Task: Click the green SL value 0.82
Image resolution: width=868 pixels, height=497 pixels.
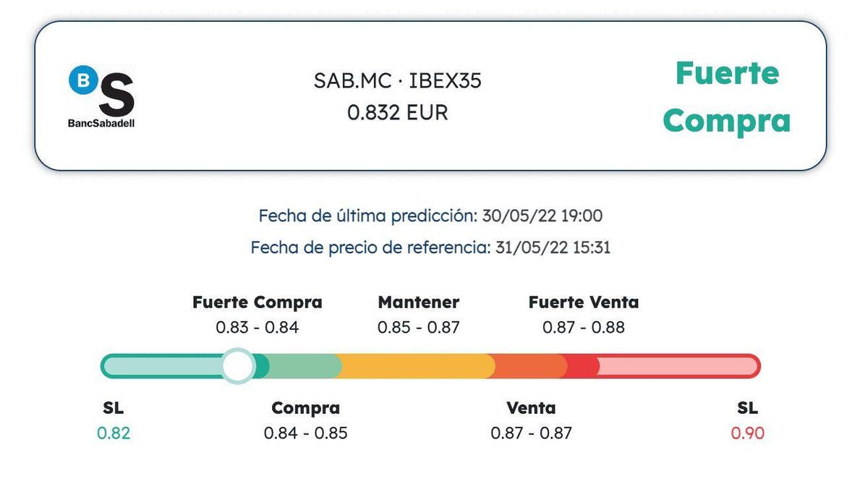Action: pos(114,433)
